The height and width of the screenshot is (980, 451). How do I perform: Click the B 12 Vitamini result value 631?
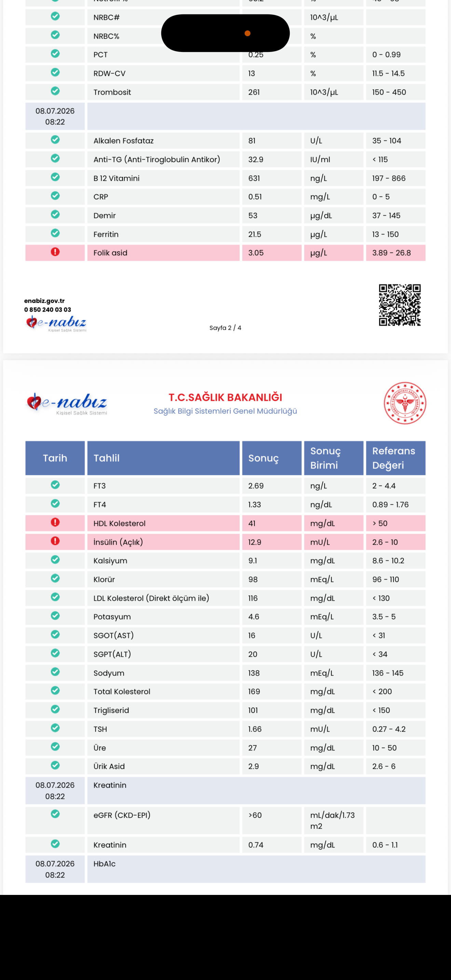pos(254,178)
